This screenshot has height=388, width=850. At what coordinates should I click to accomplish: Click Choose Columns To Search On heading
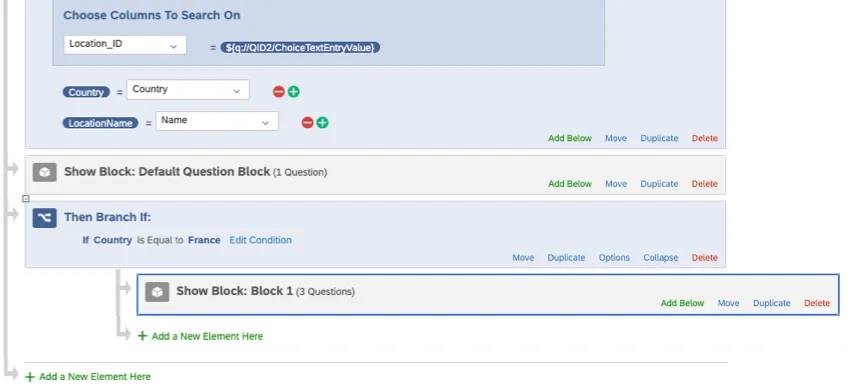[152, 15]
